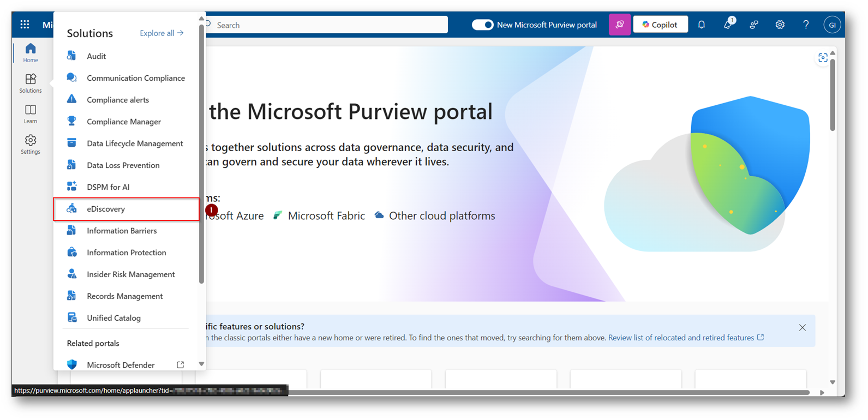
Task: Select Data Lifecycle Management entry
Action: 127,143
